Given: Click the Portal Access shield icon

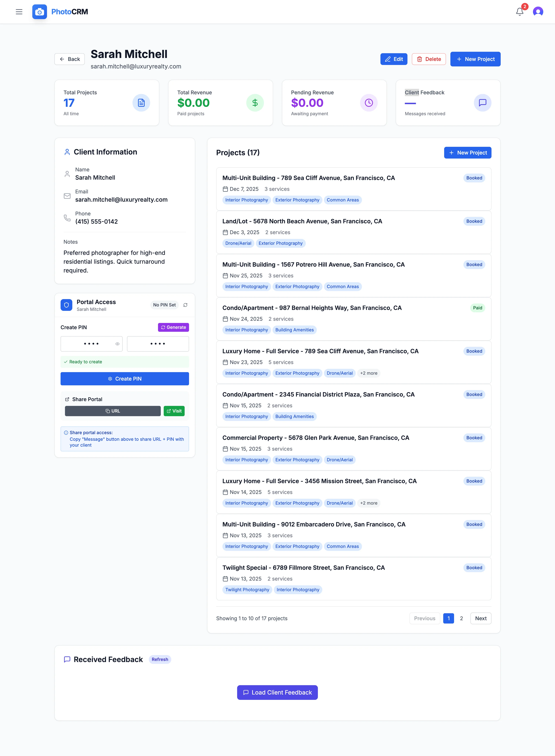Looking at the screenshot, I should pos(66,305).
